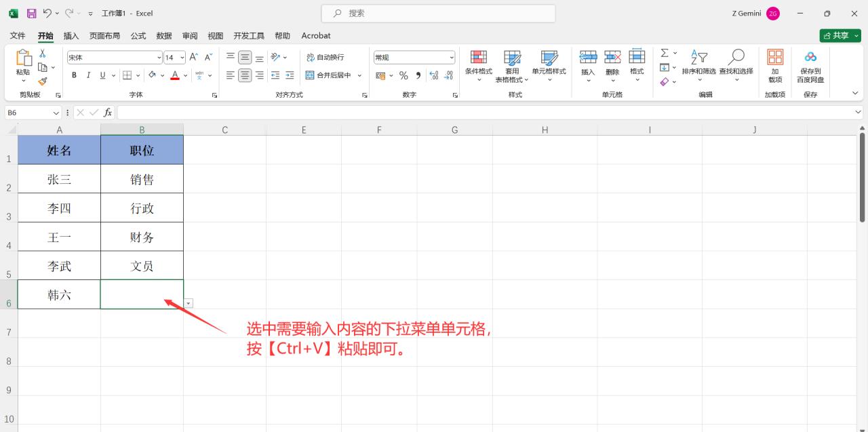Click the Increase Decimal icon

click(434, 75)
